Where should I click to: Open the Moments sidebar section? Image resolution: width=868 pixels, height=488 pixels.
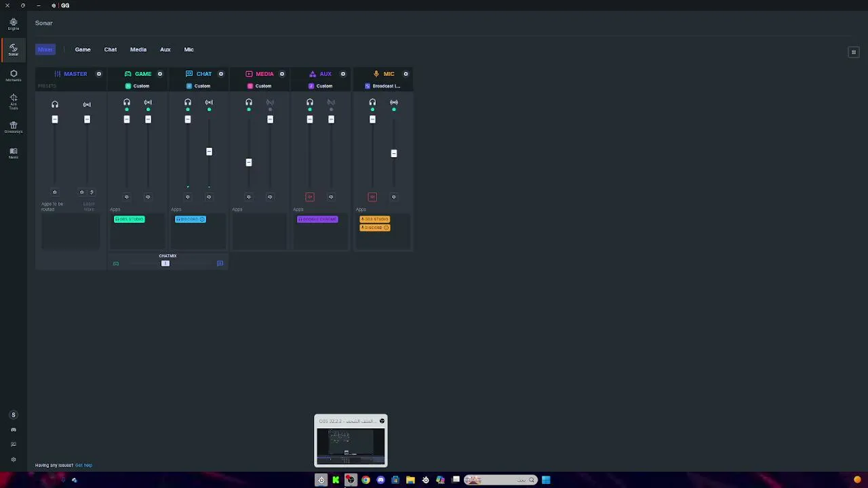pos(13,76)
